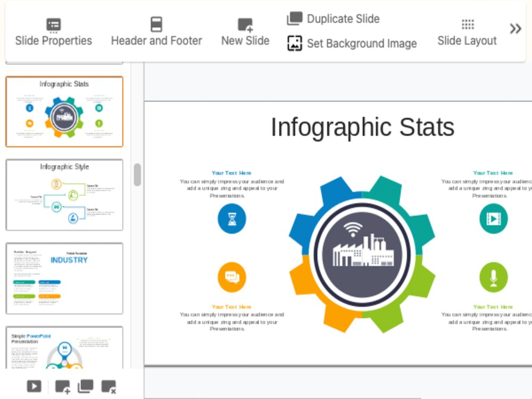The width and height of the screenshot is (532, 399).
Task: Delete the current slide with the X icon
Action: pos(108,386)
